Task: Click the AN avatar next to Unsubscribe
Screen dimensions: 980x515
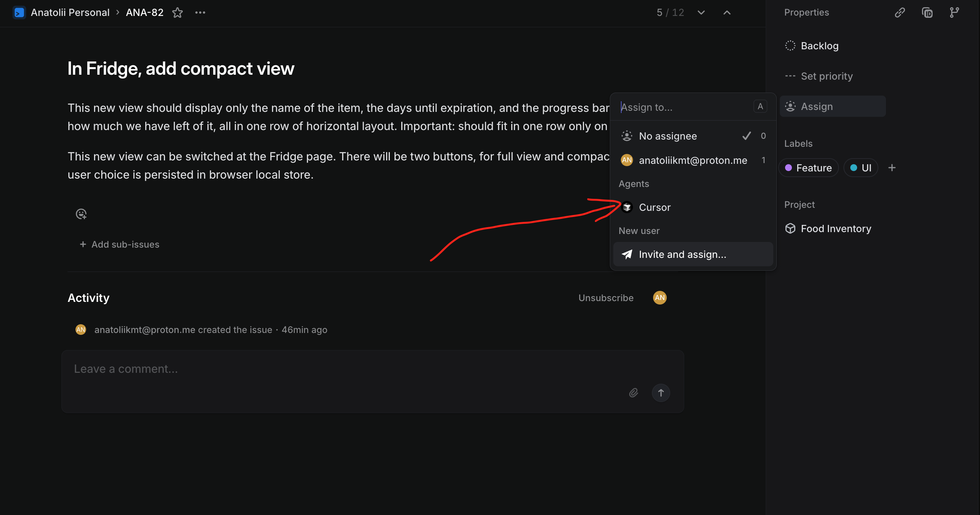Action: (x=659, y=298)
